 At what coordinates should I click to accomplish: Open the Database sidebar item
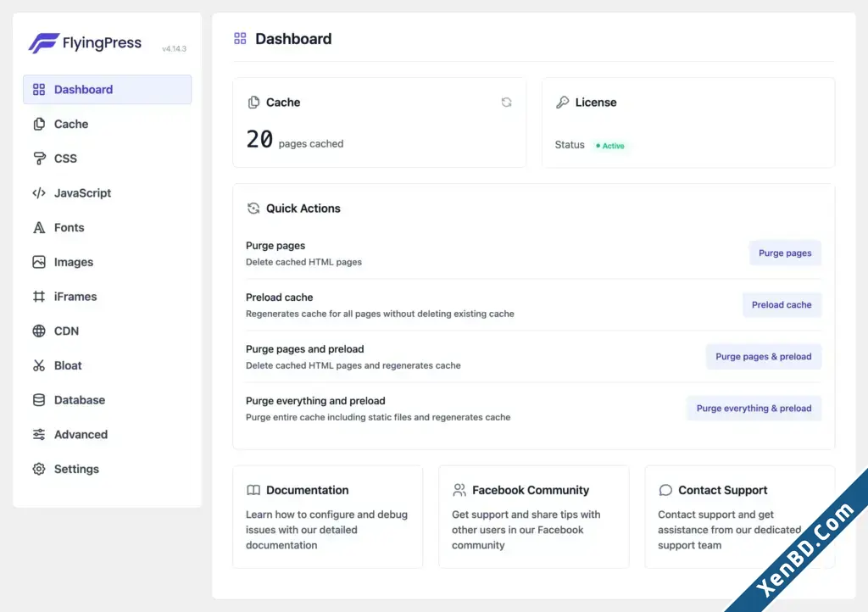(x=108, y=400)
